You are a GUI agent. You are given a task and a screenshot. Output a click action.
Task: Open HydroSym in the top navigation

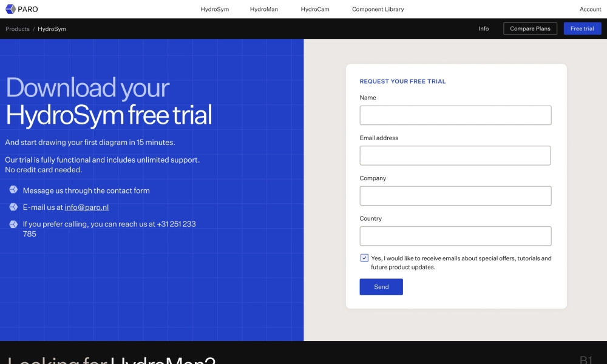(x=214, y=9)
